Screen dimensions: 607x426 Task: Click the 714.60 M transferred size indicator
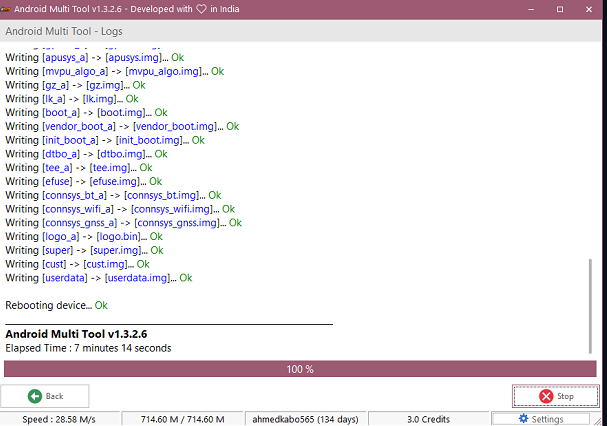183,419
